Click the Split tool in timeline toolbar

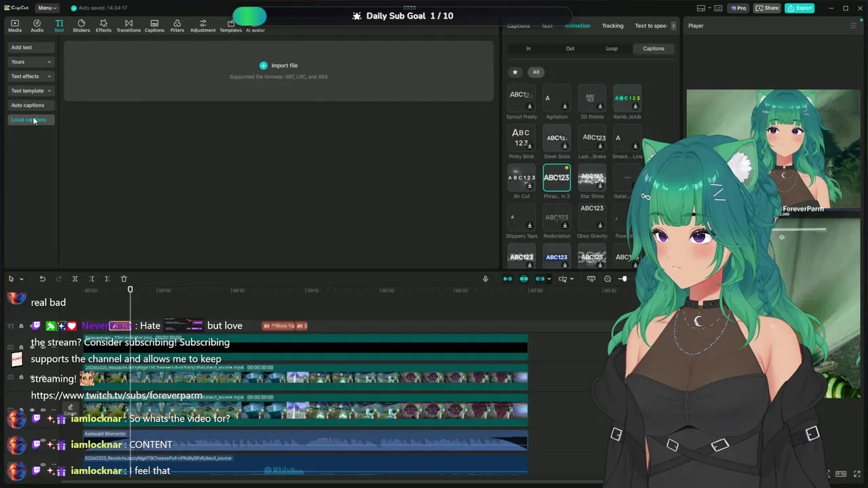coord(75,279)
